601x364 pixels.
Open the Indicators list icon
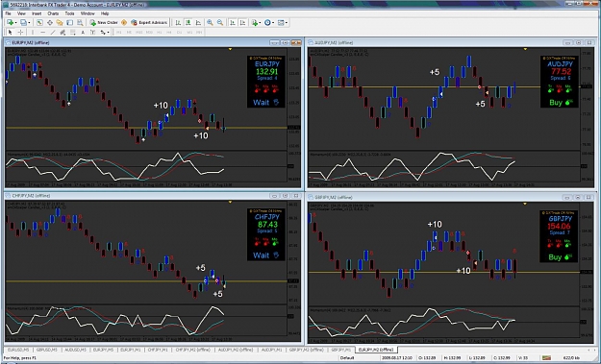[255, 23]
